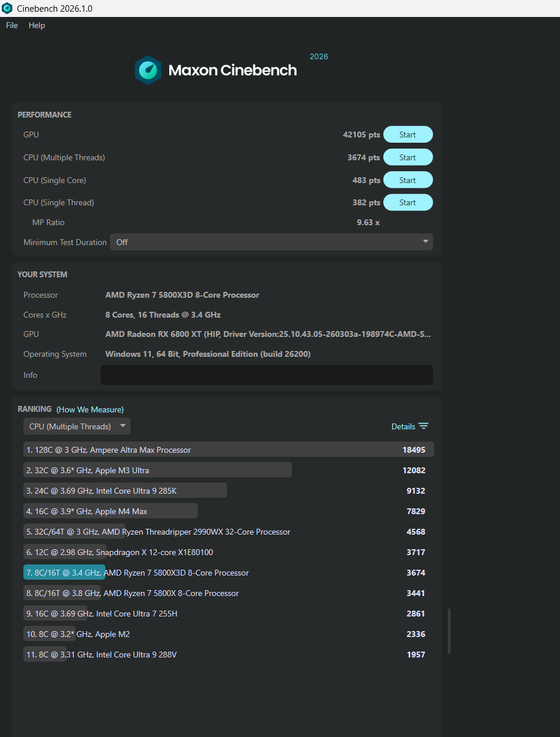Open the Help menu

(37, 25)
